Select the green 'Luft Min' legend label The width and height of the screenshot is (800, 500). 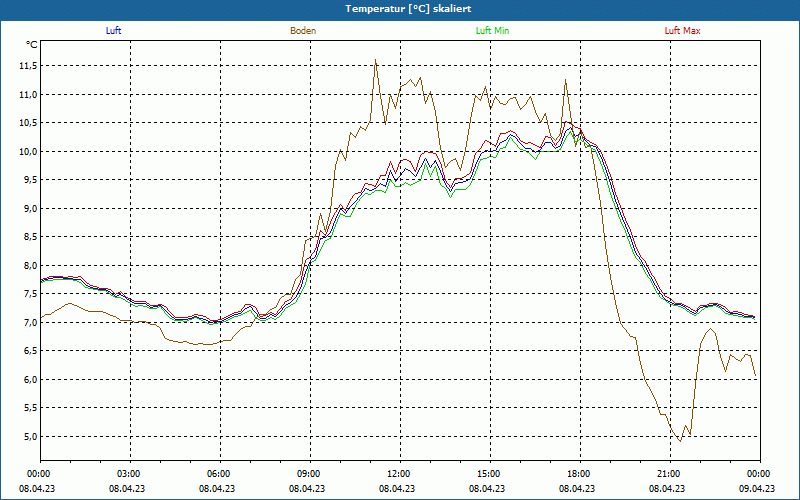492,31
